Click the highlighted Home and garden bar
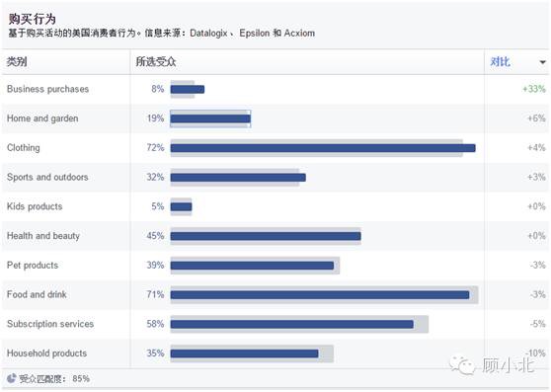Image resolution: width=551 pixels, height=392 pixels. click(x=210, y=118)
